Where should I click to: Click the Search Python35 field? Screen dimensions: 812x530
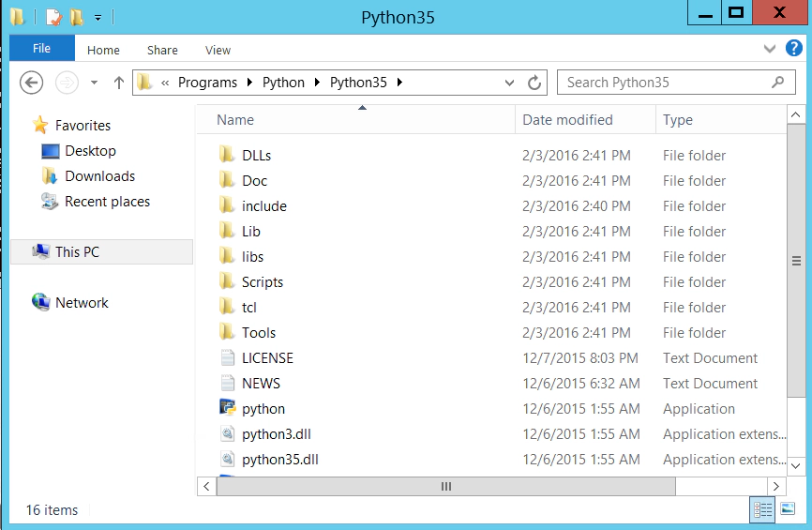point(676,83)
